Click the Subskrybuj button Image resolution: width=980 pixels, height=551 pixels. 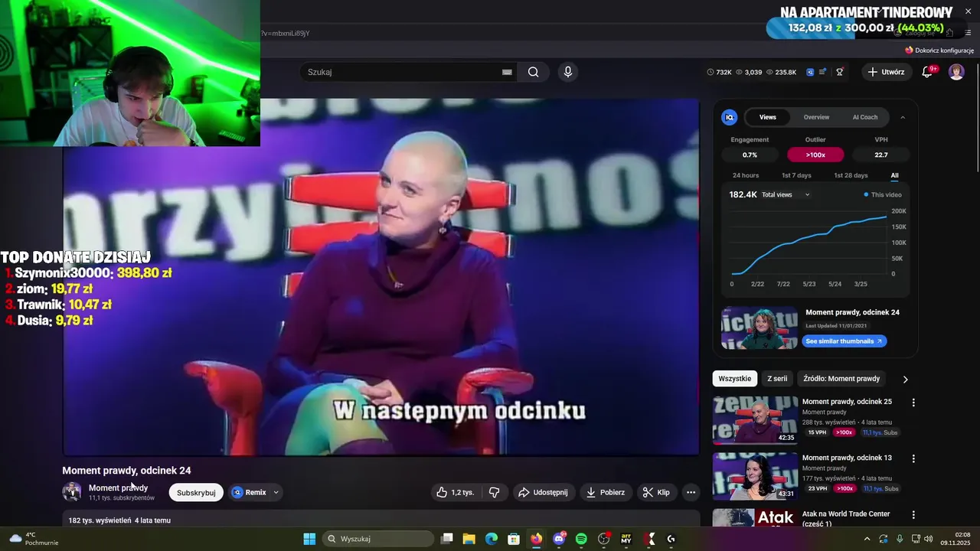(x=196, y=492)
